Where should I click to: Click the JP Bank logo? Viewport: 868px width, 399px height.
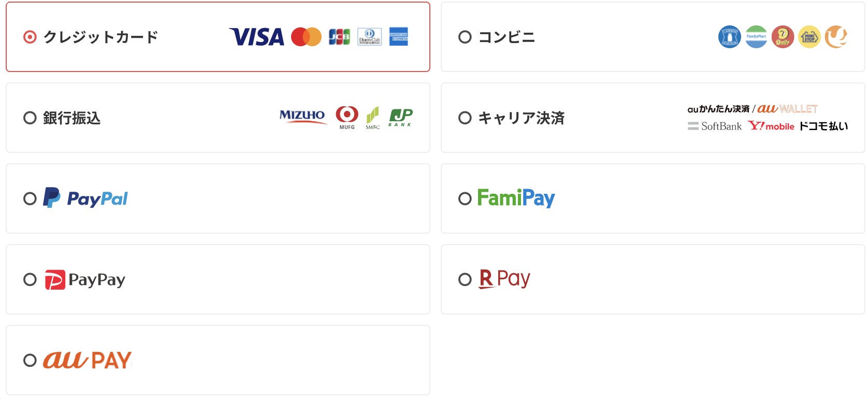[401, 117]
